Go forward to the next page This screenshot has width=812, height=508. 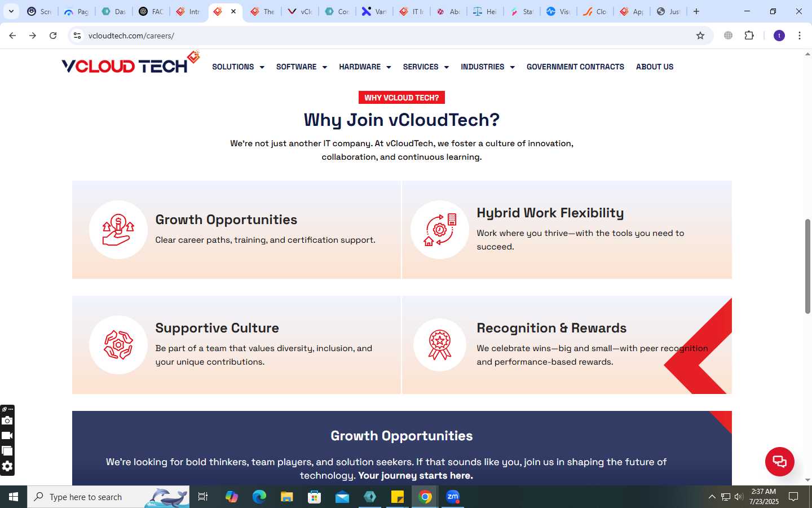click(33, 36)
